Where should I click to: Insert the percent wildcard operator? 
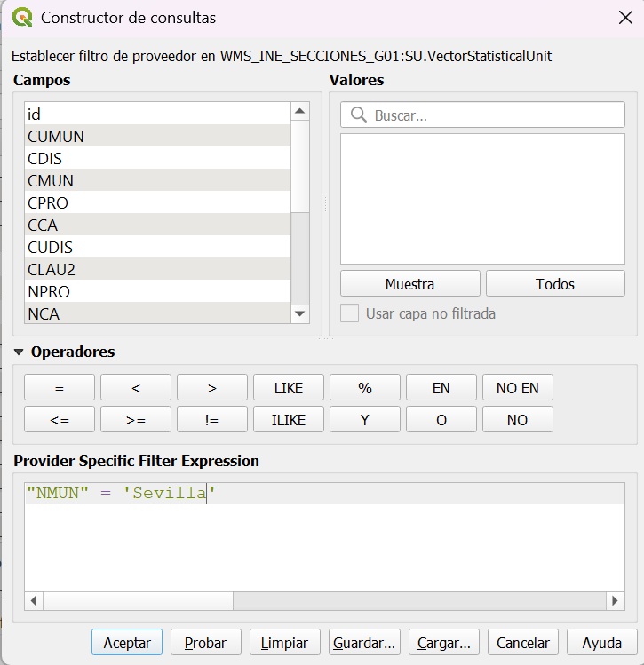click(364, 388)
